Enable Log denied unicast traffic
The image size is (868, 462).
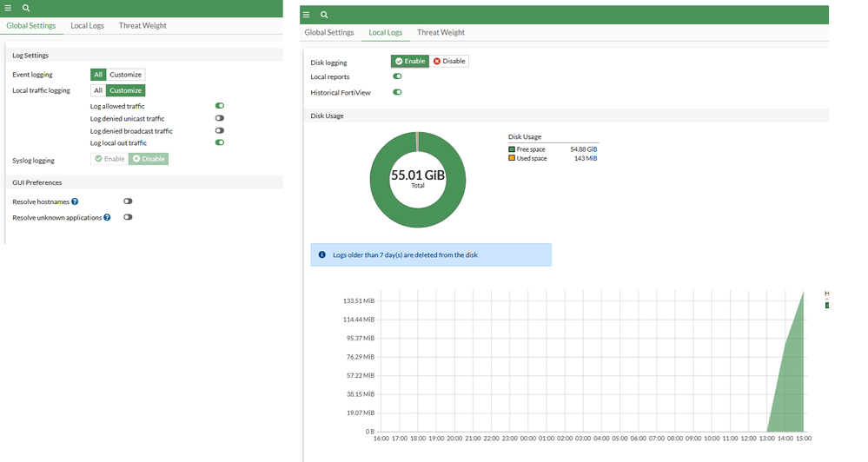220,118
